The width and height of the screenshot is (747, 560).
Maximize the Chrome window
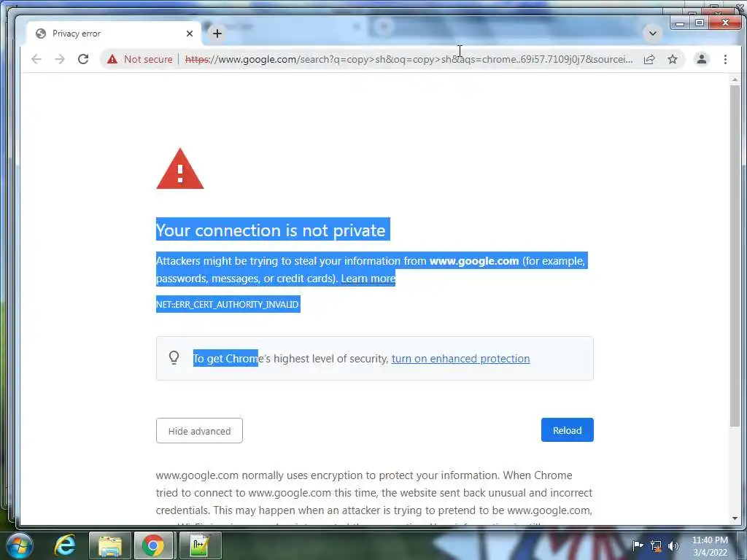pos(700,23)
